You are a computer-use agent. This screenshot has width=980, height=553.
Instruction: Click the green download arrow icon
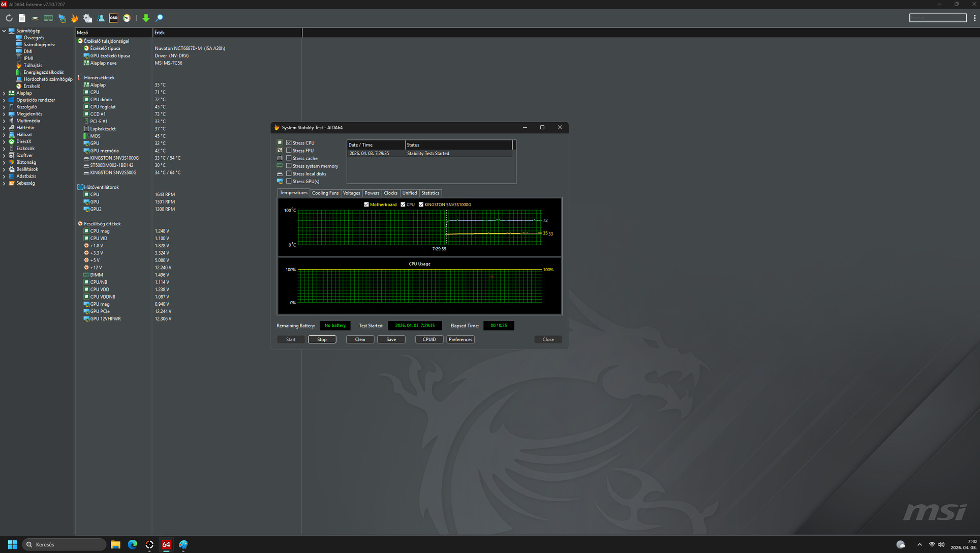146,18
